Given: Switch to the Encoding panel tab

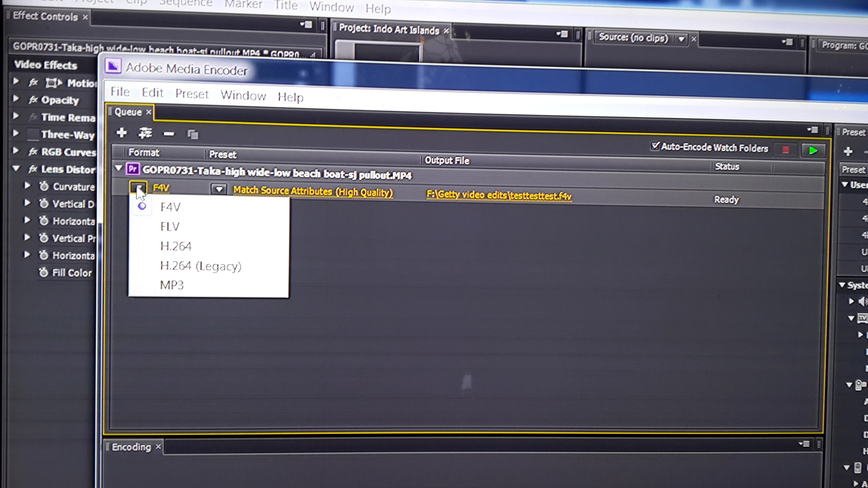Looking at the screenshot, I should (x=131, y=447).
